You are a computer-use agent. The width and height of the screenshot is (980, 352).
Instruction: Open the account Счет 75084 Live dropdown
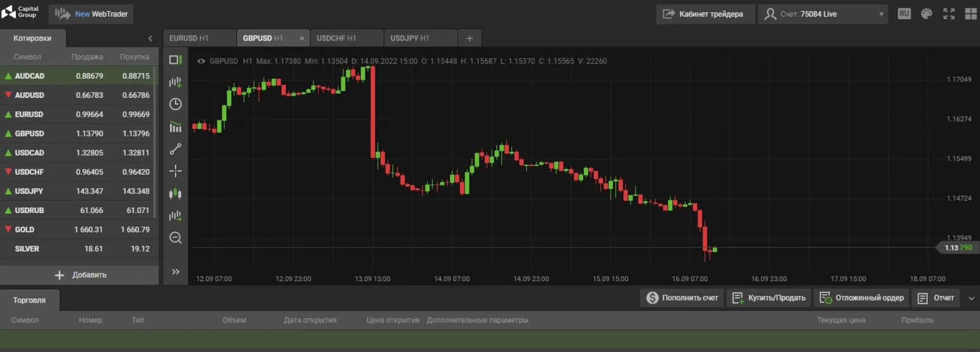tap(823, 14)
